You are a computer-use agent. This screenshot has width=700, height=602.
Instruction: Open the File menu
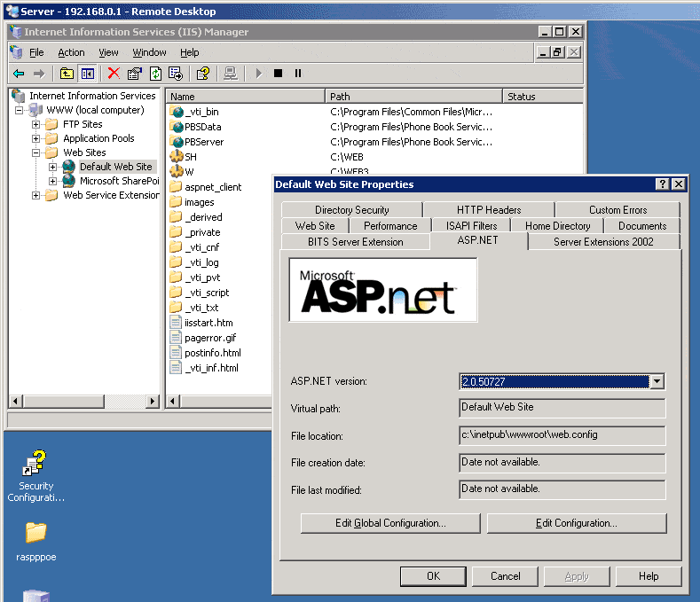[36, 52]
